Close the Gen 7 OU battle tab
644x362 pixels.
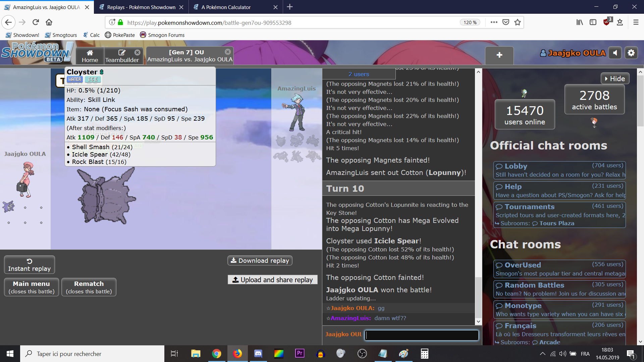(x=228, y=52)
